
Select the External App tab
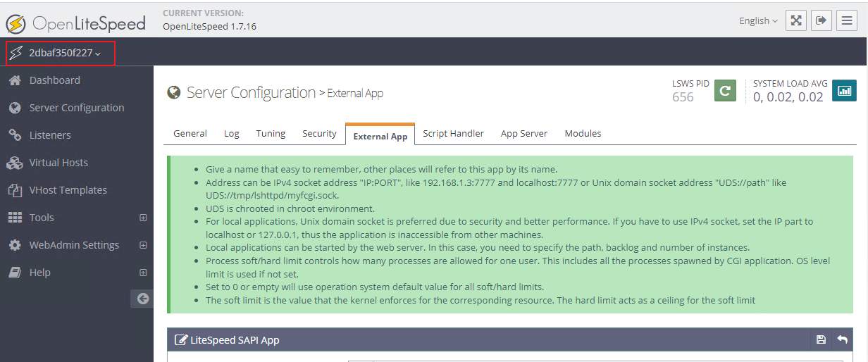tap(380, 135)
